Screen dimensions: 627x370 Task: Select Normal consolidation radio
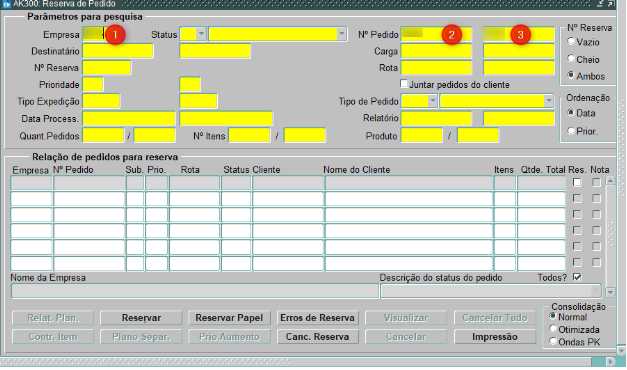click(553, 316)
